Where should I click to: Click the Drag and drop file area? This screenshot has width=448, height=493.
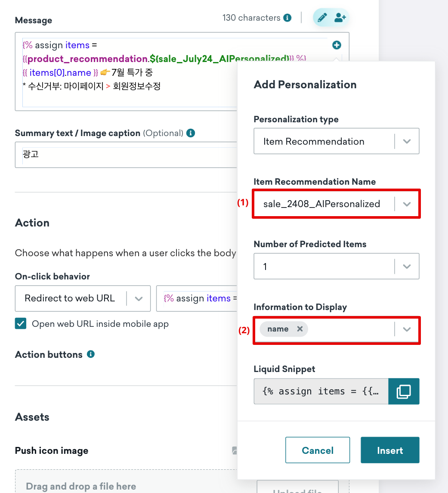tap(126, 481)
